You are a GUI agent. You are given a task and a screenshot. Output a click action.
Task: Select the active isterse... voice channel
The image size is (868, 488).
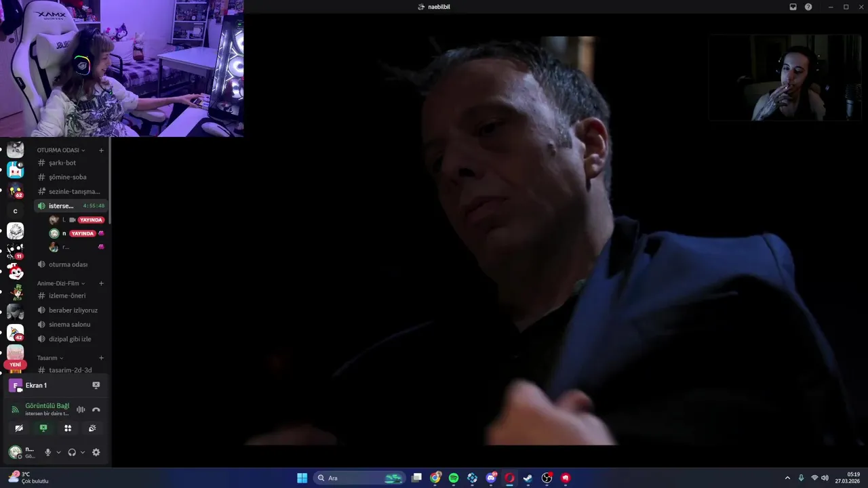tap(71, 205)
